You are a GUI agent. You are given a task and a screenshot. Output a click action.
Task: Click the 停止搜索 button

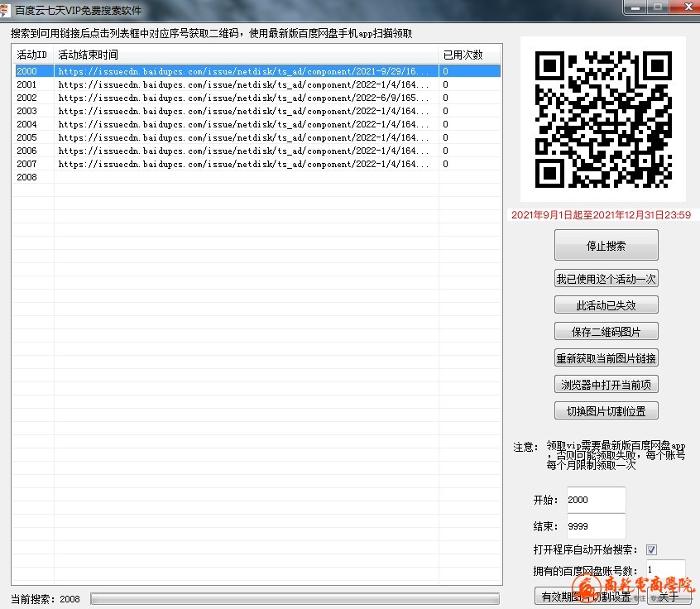coord(606,245)
